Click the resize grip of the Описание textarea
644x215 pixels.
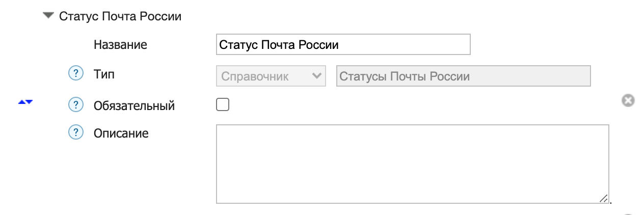(603, 199)
